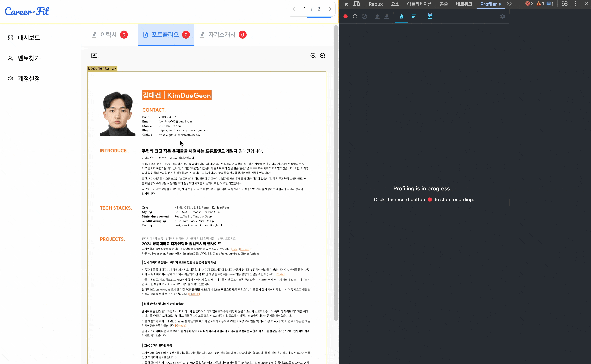Click the reload and start profiling icon
The height and width of the screenshot is (364, 591).
(355, 16)
